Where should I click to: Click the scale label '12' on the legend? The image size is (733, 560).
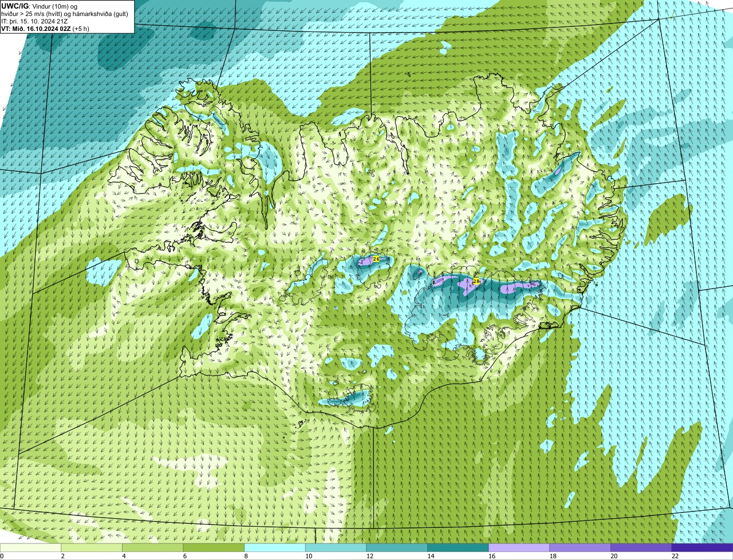pos(369,556)
